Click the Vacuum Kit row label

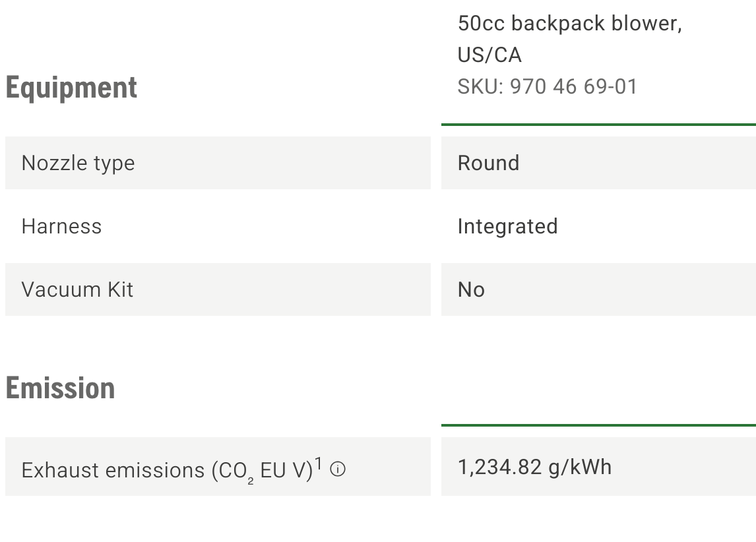point(77,289)
